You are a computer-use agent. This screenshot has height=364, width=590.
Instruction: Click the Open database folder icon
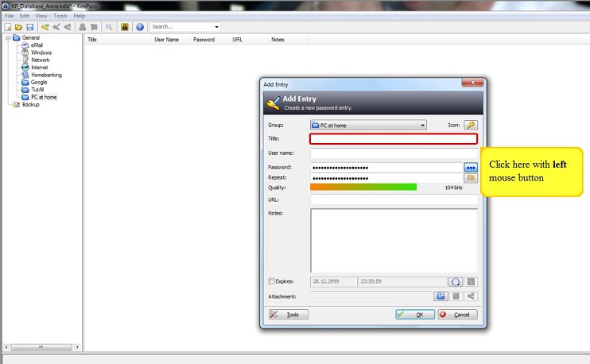[18, 27]
